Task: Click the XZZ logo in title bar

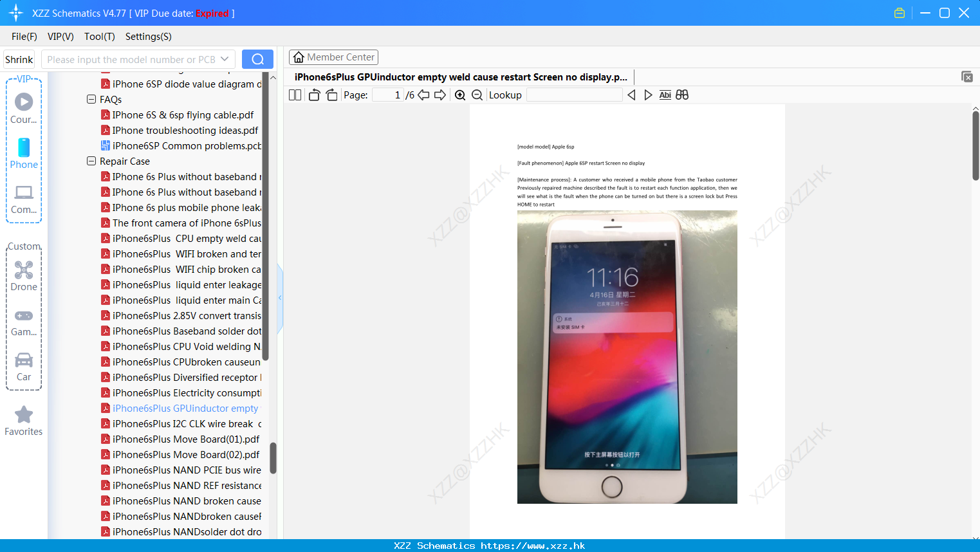Action: 16,13
